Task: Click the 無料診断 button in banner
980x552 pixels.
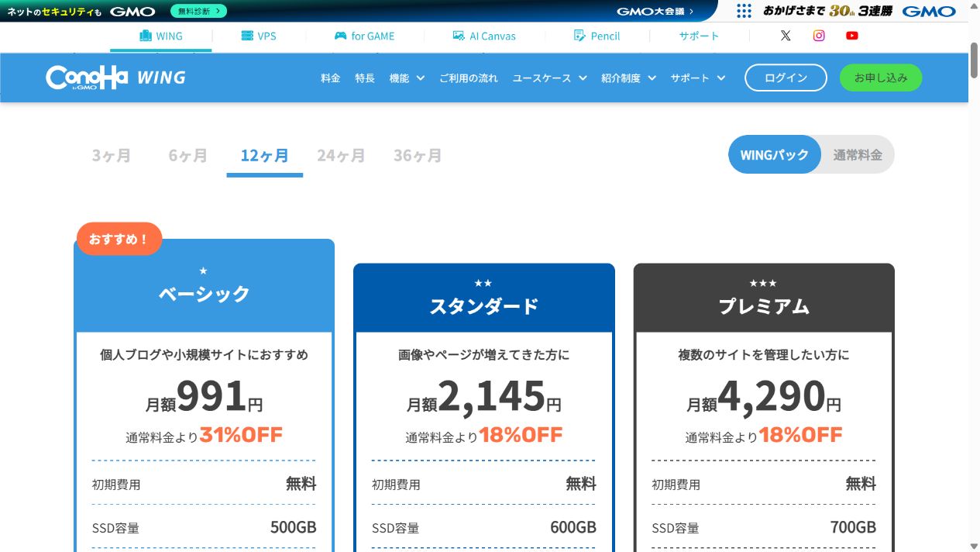Action: (x=198, y=11)
